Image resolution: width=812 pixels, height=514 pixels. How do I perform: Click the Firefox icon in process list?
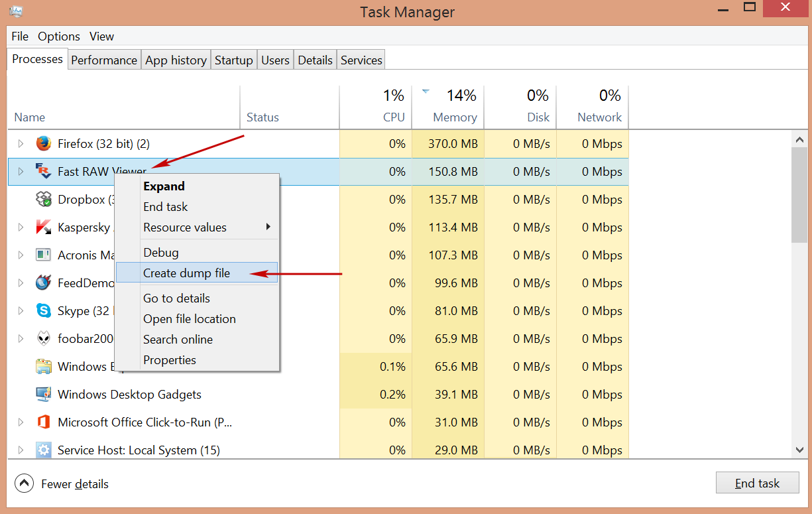pos(44,144)
